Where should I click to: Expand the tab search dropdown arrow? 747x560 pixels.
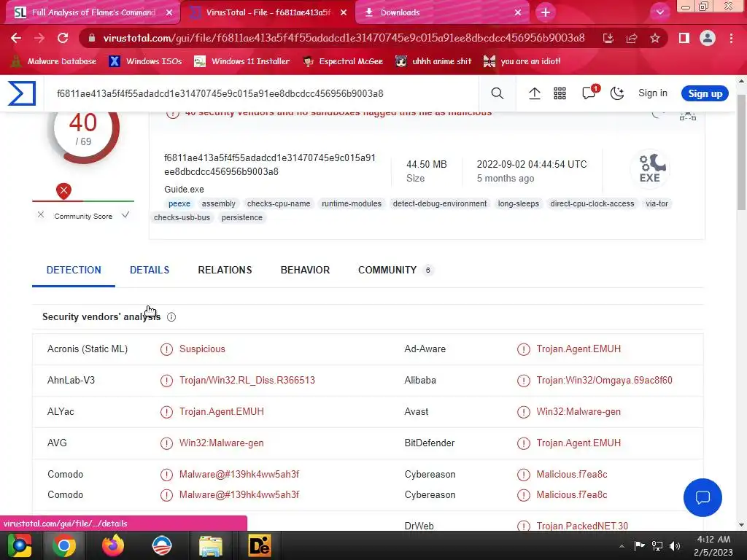[x=659, y=12]
